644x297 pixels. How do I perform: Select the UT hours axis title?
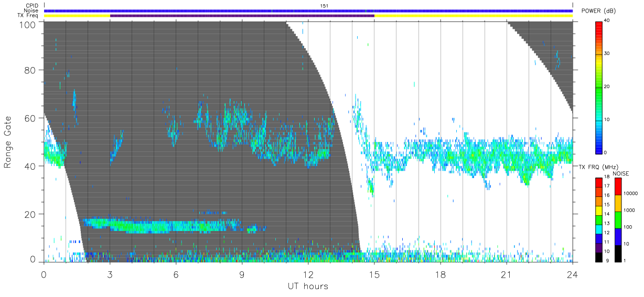(308, 287)
